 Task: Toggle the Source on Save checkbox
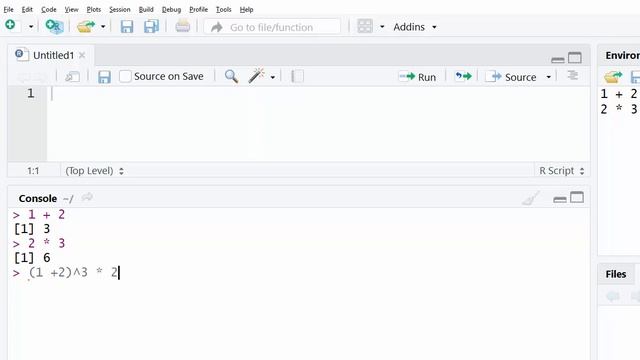pos(125,76)
